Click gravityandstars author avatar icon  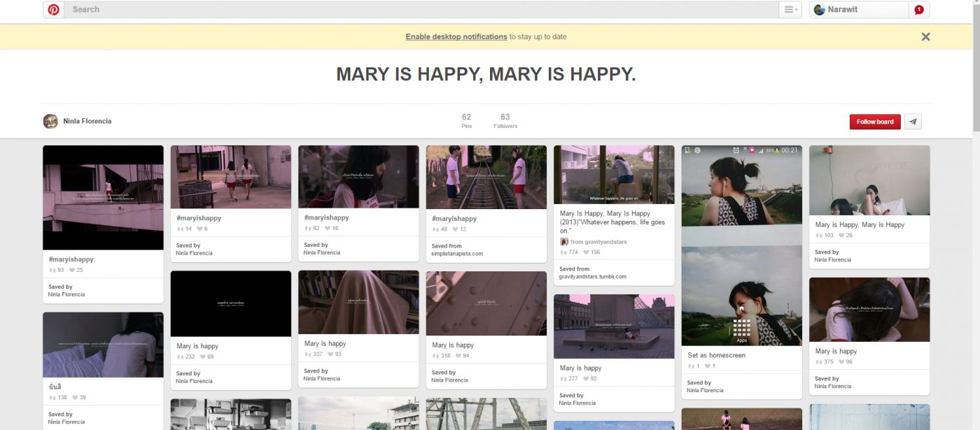coord(564,242)
